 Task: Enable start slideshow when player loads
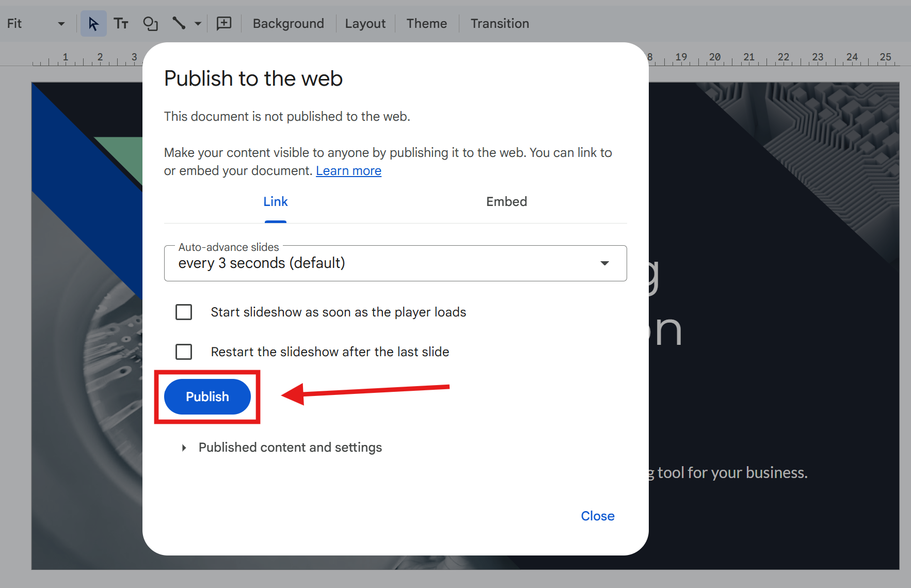pyautogui.click(x=184, y=312)
